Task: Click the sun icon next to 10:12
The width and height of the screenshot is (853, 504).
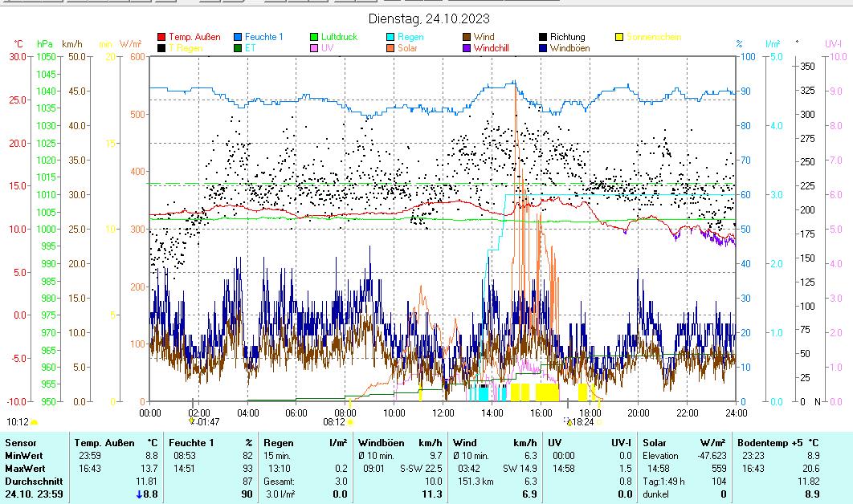Action: tap(35, 422)
